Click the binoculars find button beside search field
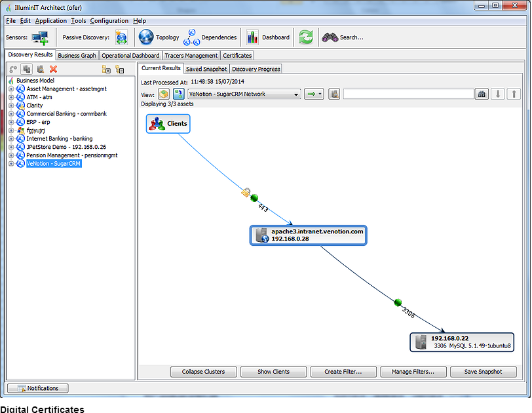This screenshot has height=413, width=532. pyautogui.click(x=482, y=94)
